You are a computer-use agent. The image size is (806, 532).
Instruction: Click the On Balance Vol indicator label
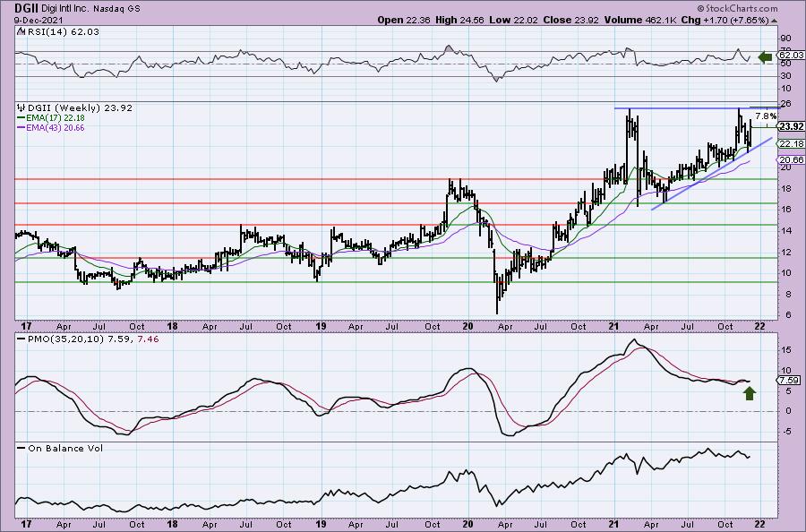pos(65,448)
